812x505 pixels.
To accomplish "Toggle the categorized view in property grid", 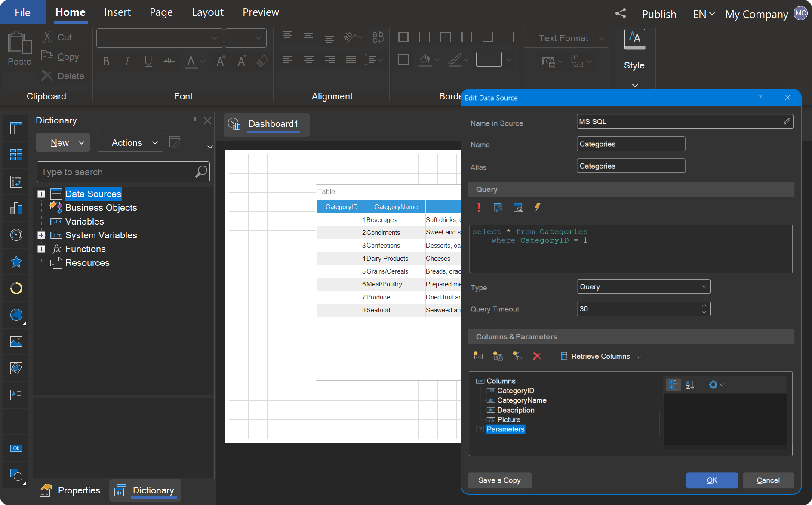I will coord(673,385).
